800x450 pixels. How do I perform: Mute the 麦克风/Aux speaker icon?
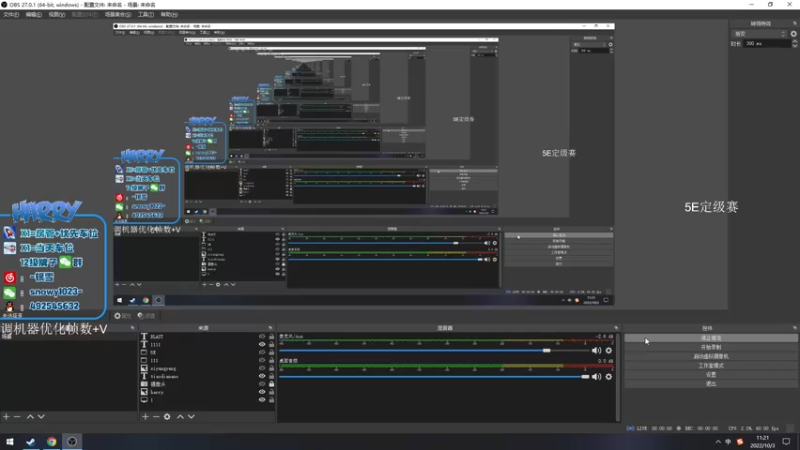[596, 351]
